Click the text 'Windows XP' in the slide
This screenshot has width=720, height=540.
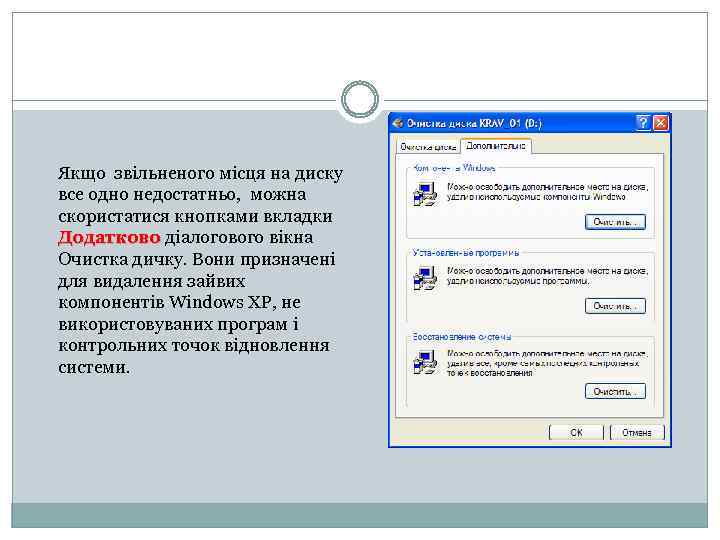click(220, 302)
